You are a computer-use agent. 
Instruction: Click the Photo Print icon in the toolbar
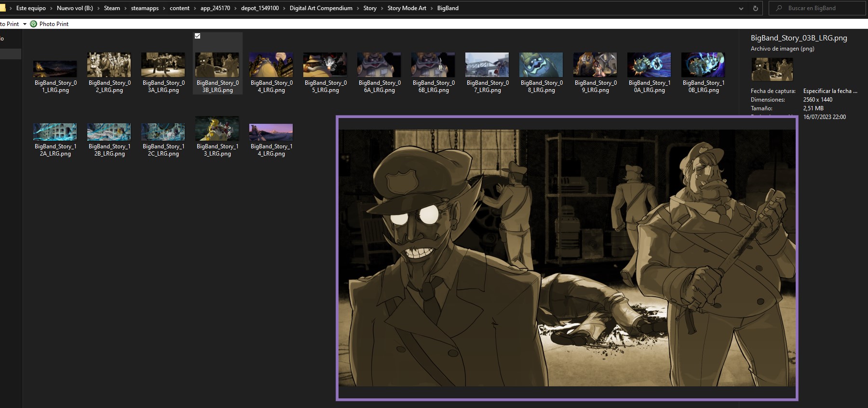(33, 24)
